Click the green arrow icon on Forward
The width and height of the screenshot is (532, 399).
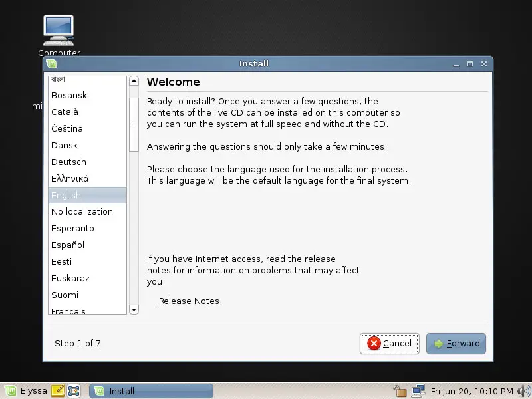pos(439,344)
